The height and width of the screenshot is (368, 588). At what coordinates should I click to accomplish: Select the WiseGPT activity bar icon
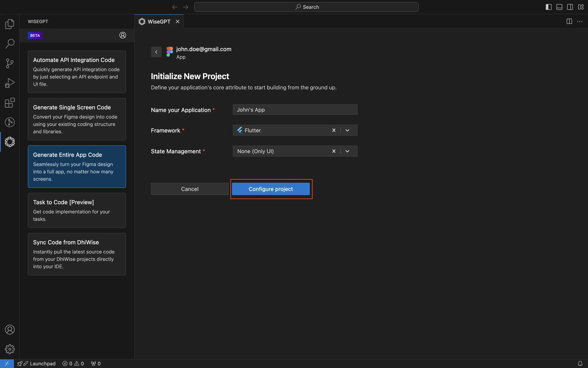click(x=10, y=142)
